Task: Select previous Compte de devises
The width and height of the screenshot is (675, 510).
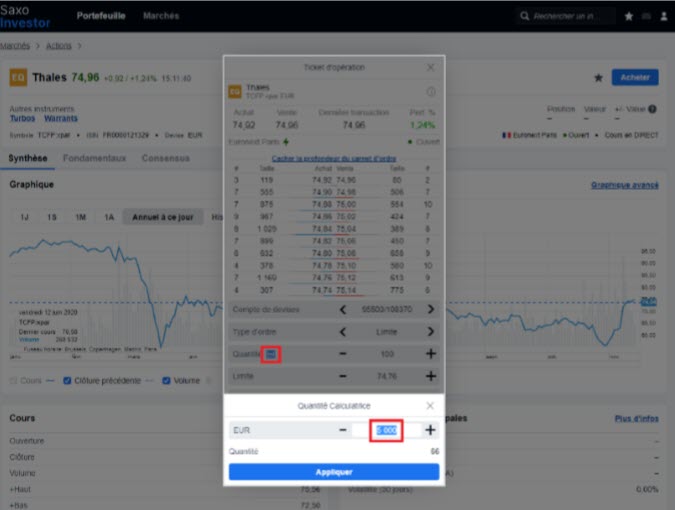Action: [343, 309]
